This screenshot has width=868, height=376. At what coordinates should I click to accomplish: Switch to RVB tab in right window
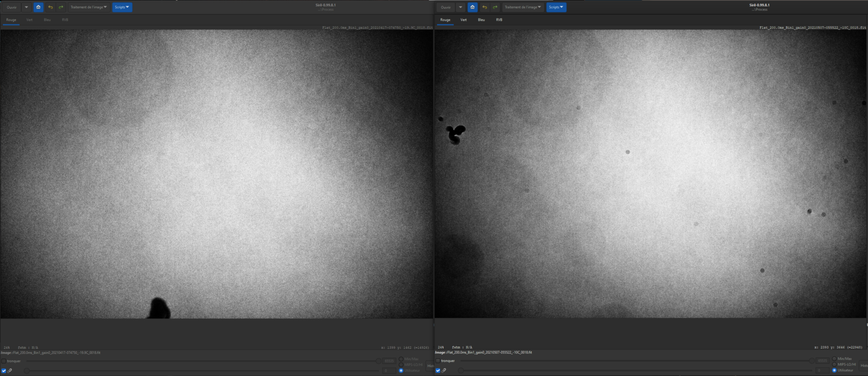pyautogui.click(x=499, y=20)
